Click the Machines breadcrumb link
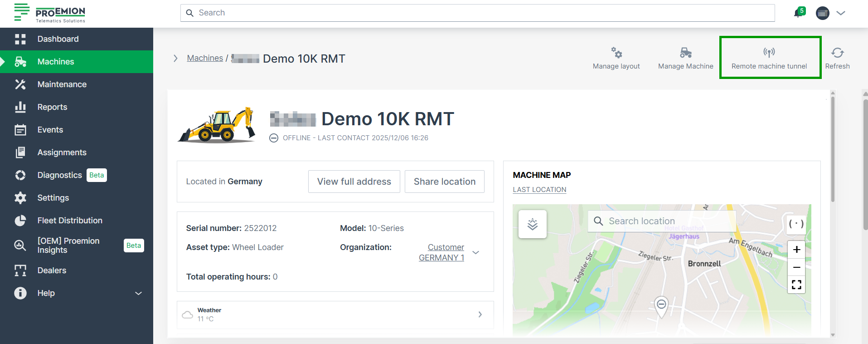This screenshot has width=868, height=344. (x=205, y=58)
